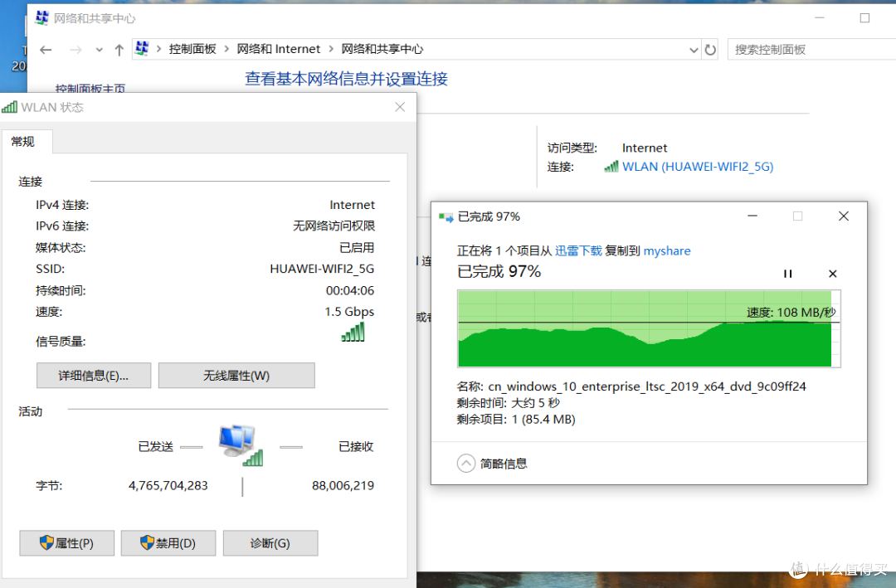
Task: Minimize the copy progress dialog
Action: [752, 216]
